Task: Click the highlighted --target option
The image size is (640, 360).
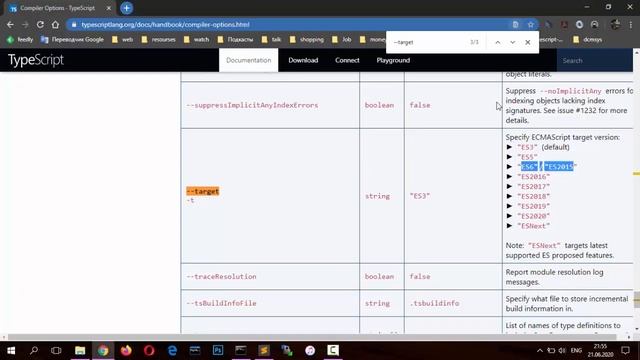Action: coord(203,191)
